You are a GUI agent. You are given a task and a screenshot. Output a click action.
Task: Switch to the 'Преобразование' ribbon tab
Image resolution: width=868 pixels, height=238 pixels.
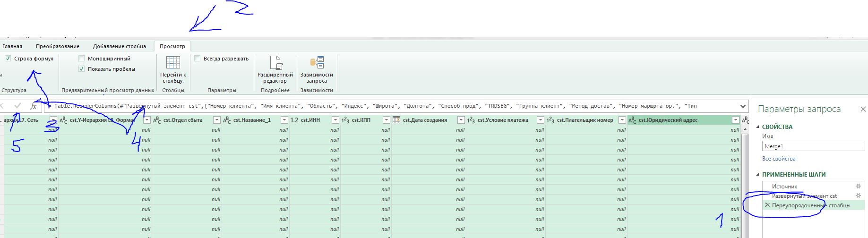tap(58, 46)
